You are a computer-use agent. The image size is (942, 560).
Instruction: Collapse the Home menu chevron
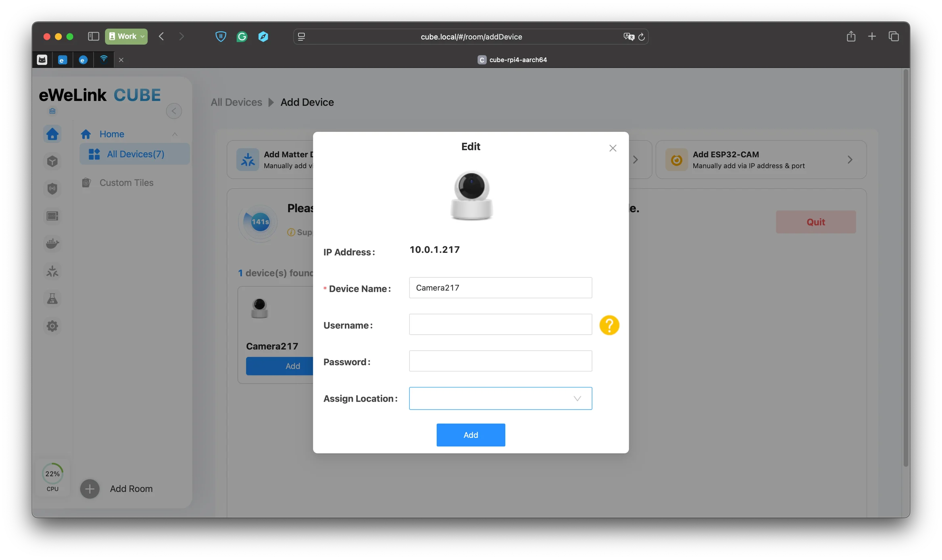[175, 134]
